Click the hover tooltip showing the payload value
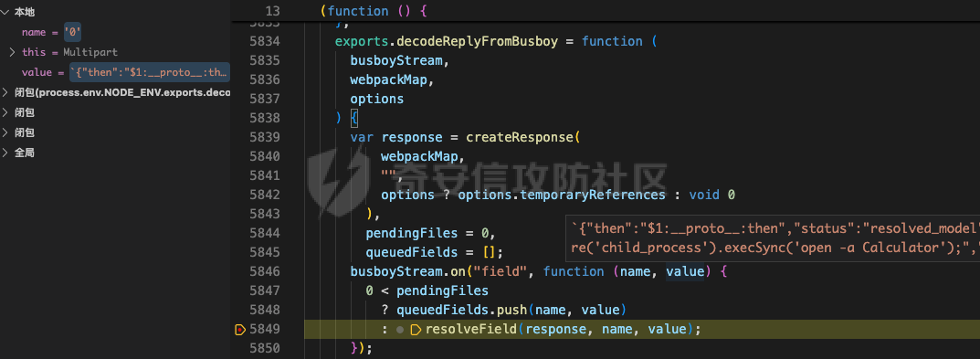 (x=773, y=238)
